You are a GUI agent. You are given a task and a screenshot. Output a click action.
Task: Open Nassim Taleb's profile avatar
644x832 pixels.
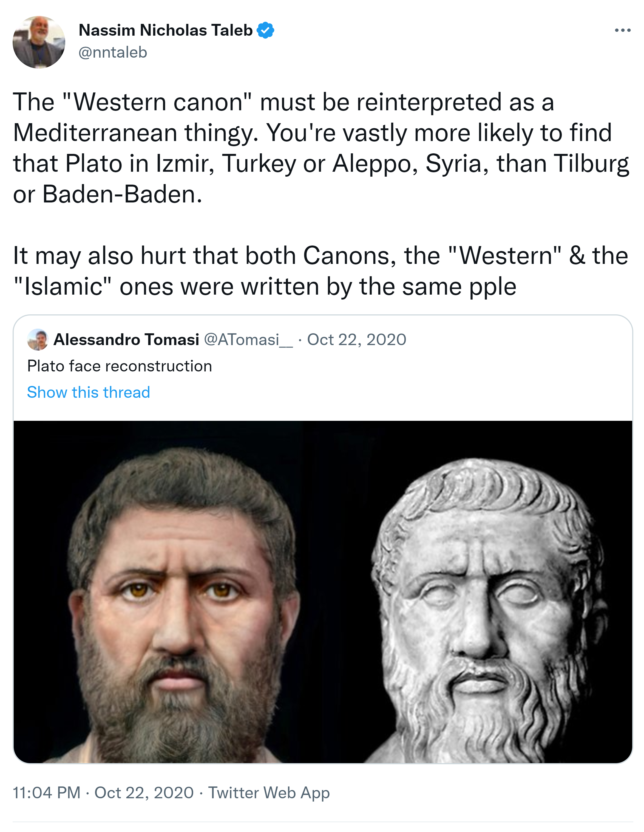pyautogui.click(x=39, y=42)
